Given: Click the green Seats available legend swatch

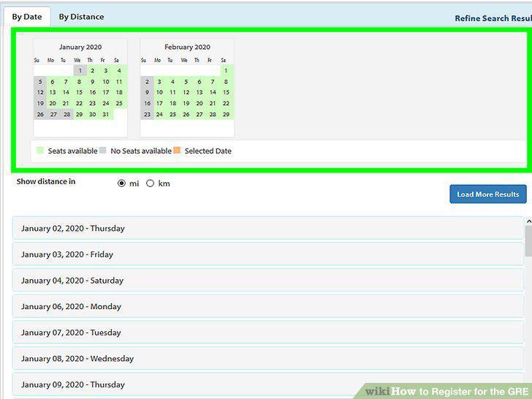Looking at the screenshot, I should 40,151.
